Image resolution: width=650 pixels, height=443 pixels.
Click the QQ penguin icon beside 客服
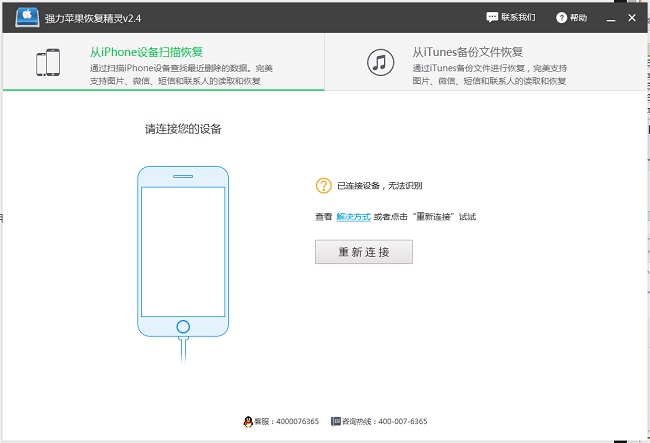(247, 422)
